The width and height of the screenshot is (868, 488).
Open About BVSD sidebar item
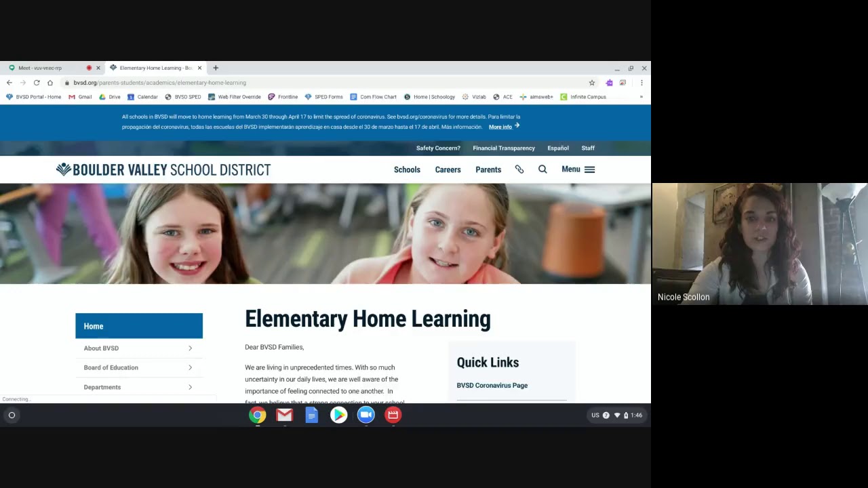tap(101, 348)
